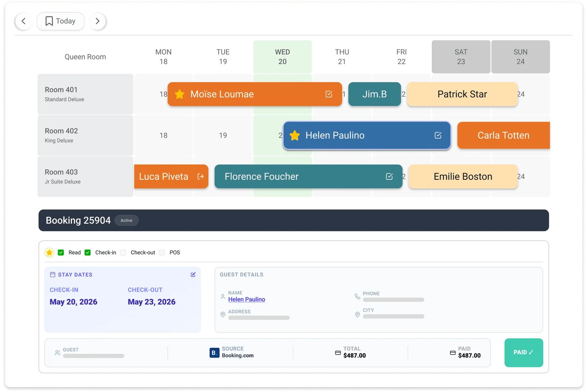Click the star on Moïse Loumae booking

click(180, 94)
